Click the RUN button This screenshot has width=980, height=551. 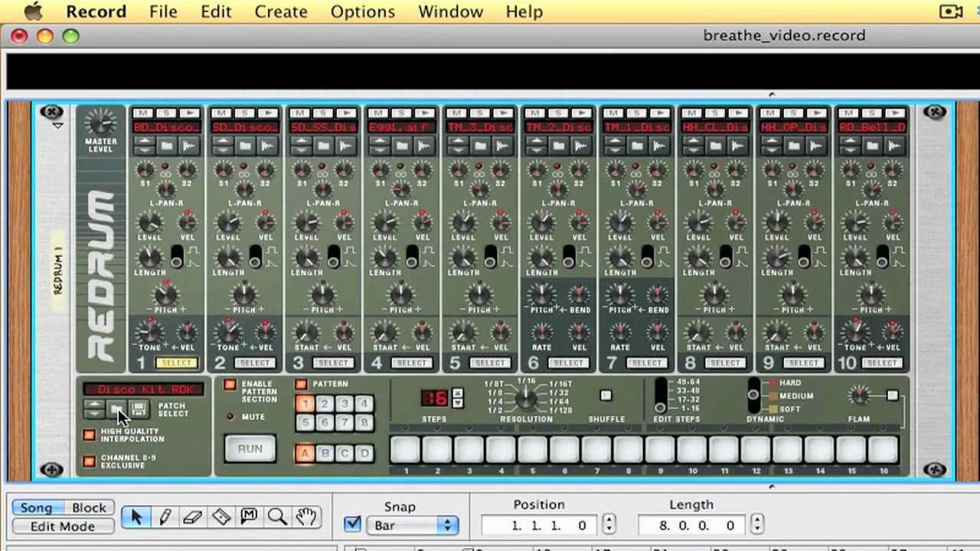250,449
